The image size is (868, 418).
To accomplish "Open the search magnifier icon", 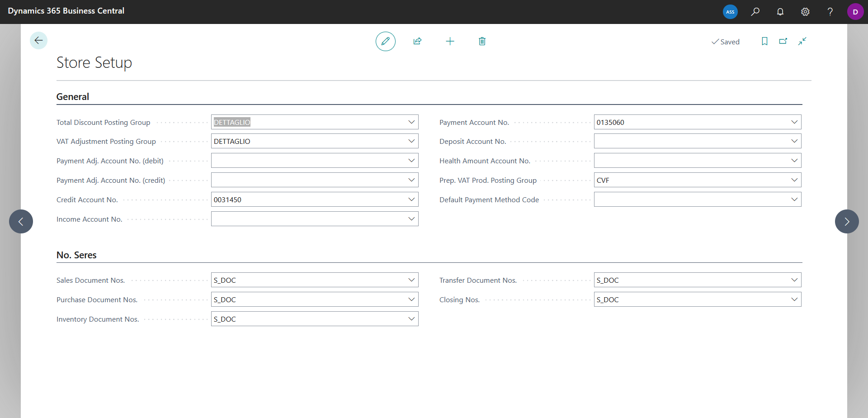I will coord(755,12).
